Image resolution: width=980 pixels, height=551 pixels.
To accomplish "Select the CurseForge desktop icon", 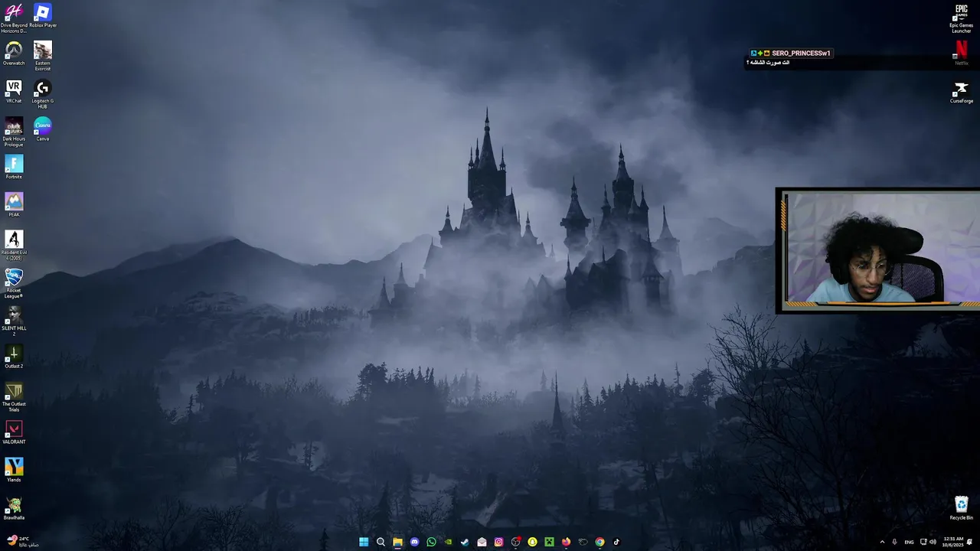I will coord(962,92).
